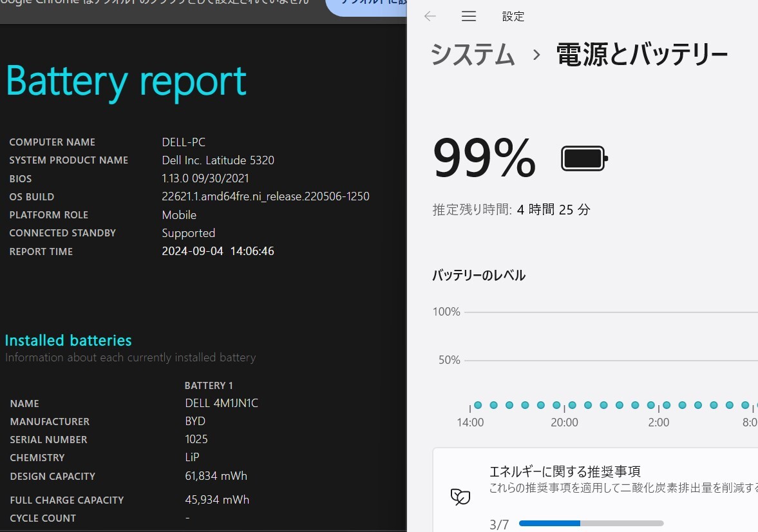This screenshot has width=758, height=532.
Task: Click the chart data point above the 20:00 label
Action: [x=571, y=405]
